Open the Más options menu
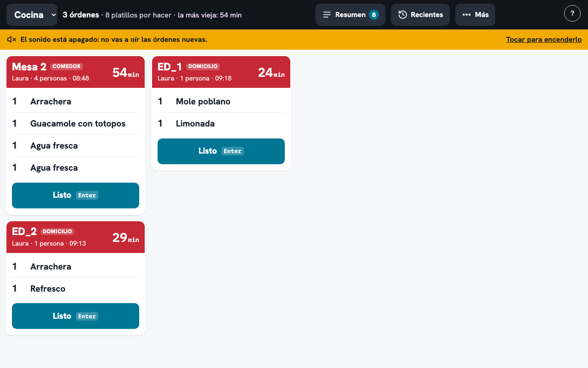This screenshot has width=588, height=368. (x=475, y=15)
